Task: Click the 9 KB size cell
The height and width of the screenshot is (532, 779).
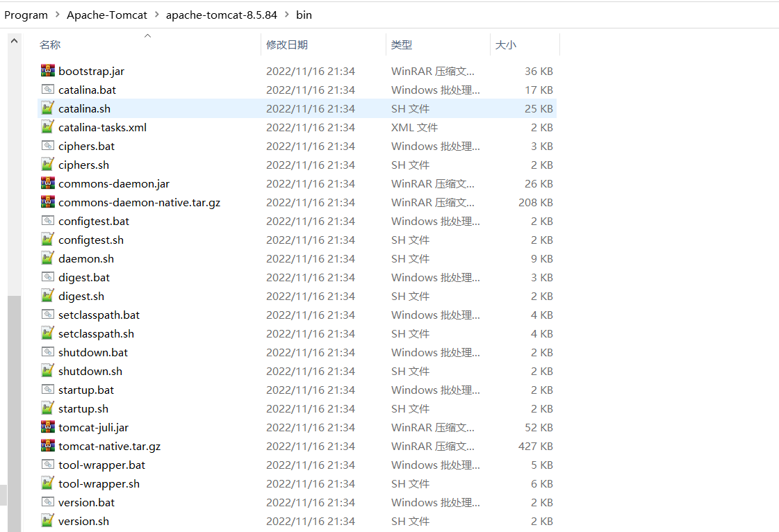Action: point(542,259)
